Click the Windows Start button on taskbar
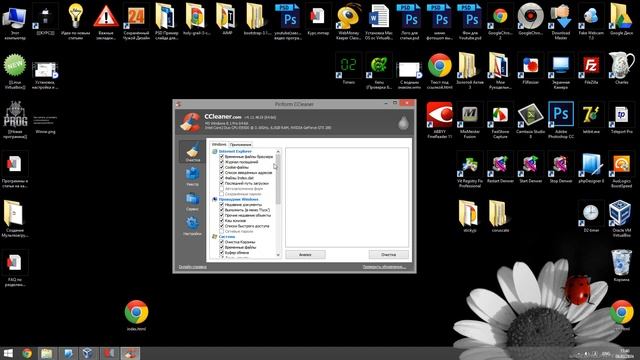 [x=8, y=353]
